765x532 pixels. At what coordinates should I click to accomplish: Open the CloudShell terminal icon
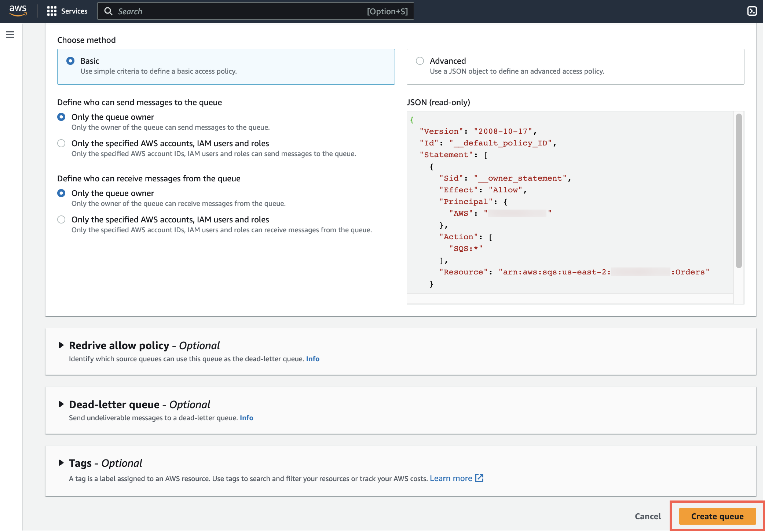752,11
